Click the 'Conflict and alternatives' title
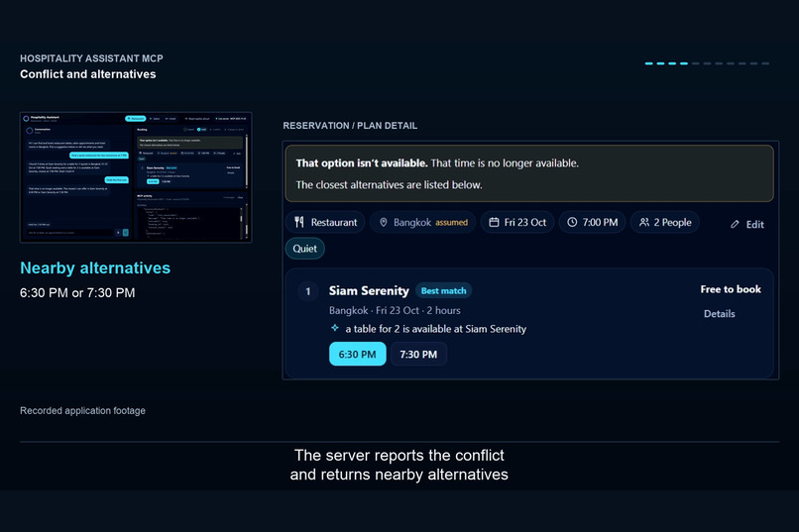The image size is (799, 532). tap(88, 74)
